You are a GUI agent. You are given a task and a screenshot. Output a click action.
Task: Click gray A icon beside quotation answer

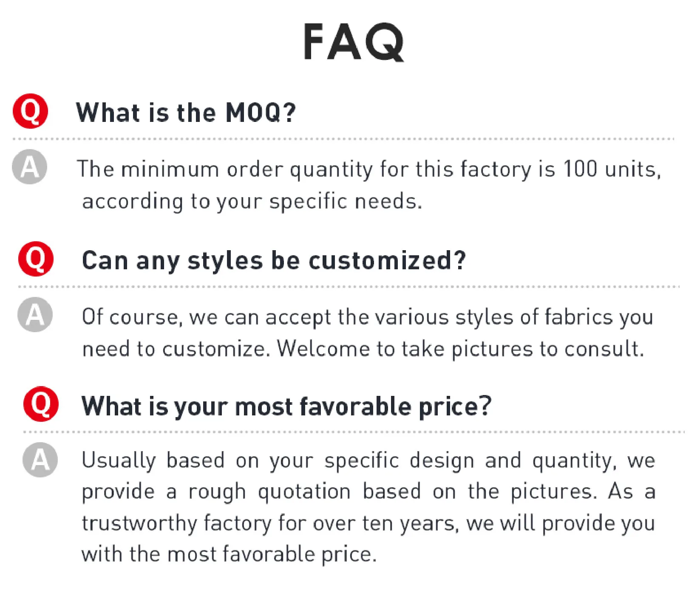pyautogui.click(x=40, y=460)
